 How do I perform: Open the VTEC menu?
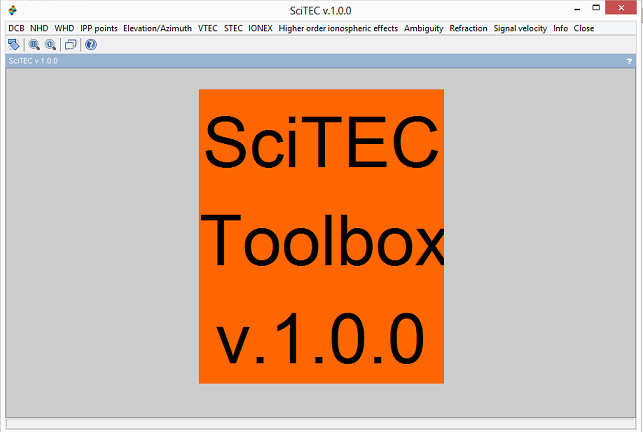click(208, 28)
